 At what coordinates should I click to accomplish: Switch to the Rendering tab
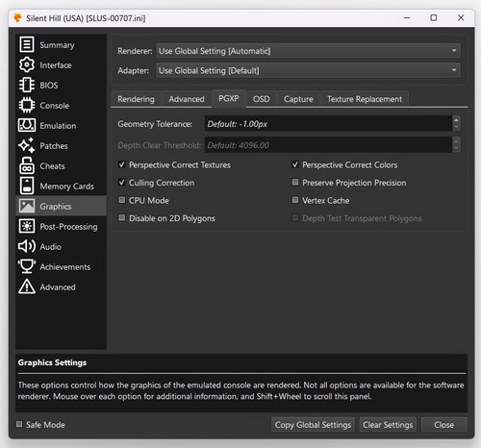tap(136, 99)
